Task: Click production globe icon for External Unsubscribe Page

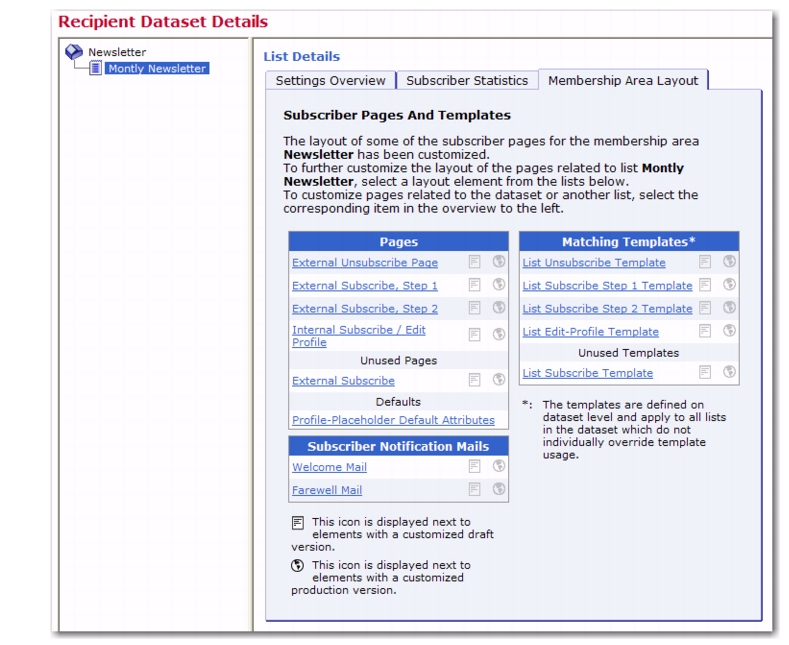Action: [499, 261]
